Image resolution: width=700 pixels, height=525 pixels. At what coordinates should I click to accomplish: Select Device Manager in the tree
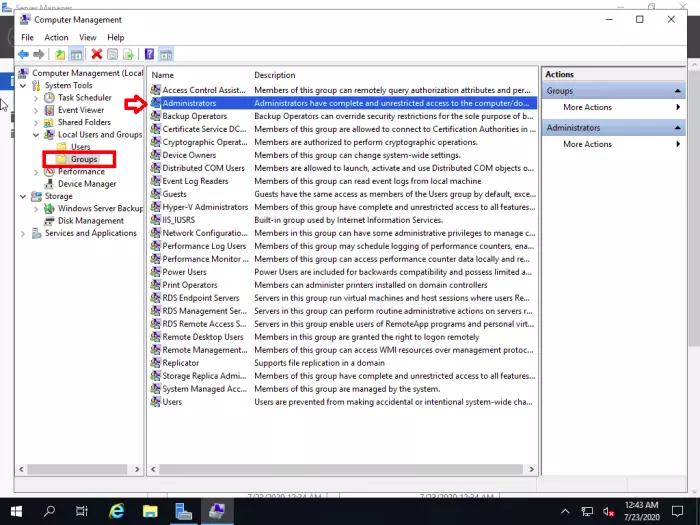pyautogui.click(x=87, y=183)
